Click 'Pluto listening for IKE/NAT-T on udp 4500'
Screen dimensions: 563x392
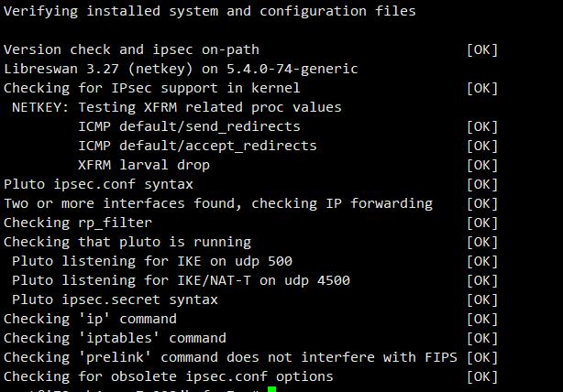[181, 280]
